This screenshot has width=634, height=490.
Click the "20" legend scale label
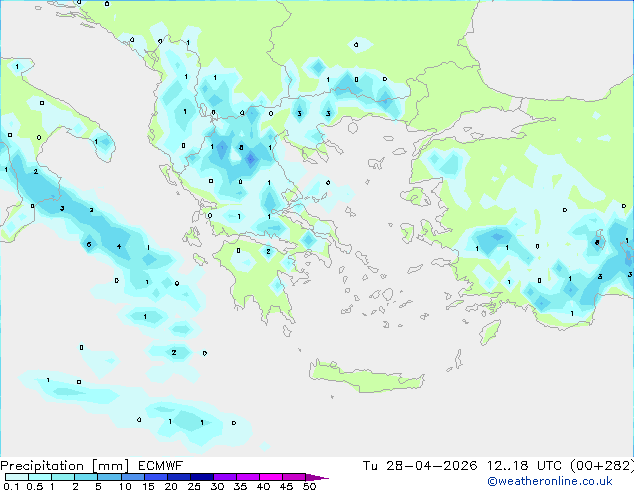click(x=171, y=486)
